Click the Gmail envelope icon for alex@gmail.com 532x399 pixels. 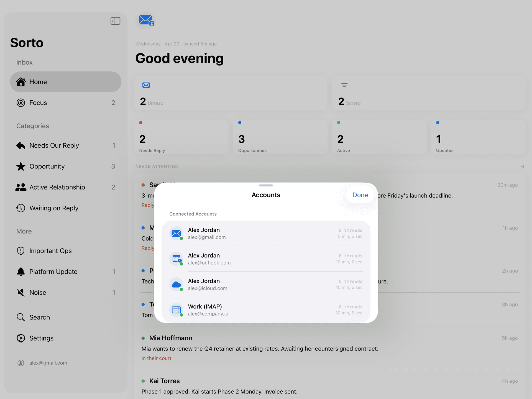[176, 233]
